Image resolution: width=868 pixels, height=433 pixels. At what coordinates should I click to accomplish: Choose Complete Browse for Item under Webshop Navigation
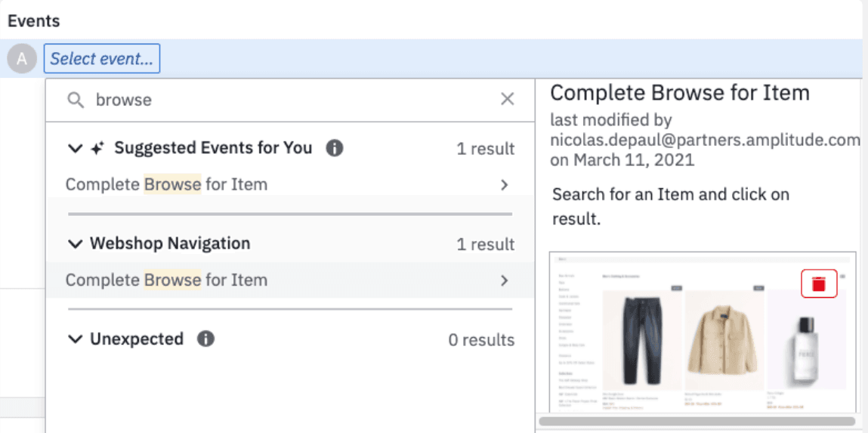pos(166,280)
